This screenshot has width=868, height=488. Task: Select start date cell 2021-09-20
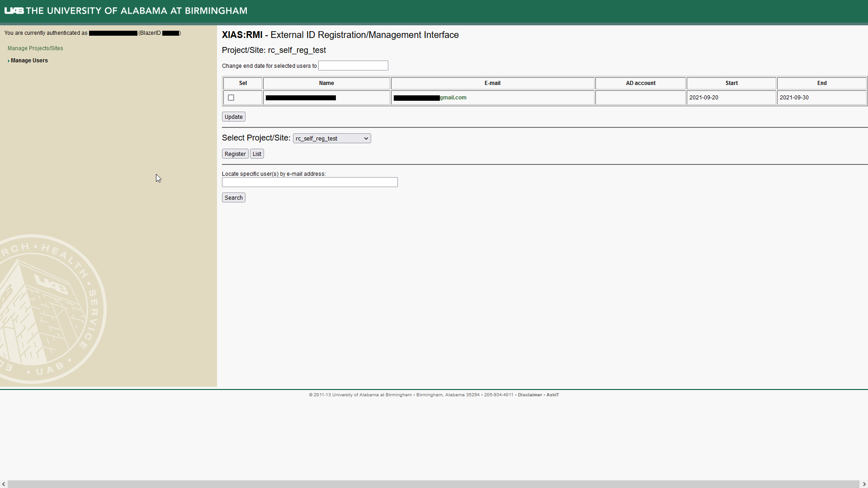[731, 98]
